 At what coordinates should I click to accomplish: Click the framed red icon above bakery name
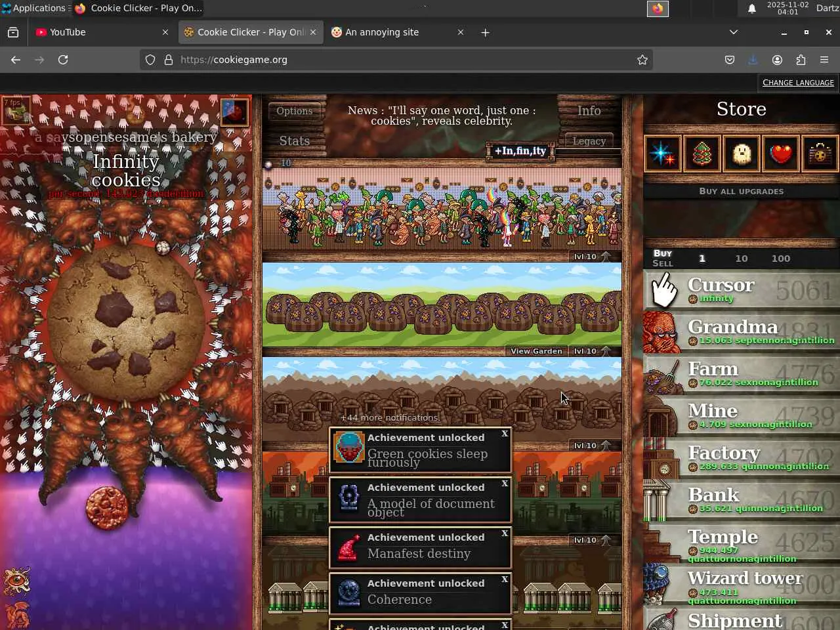coord(234,112)
